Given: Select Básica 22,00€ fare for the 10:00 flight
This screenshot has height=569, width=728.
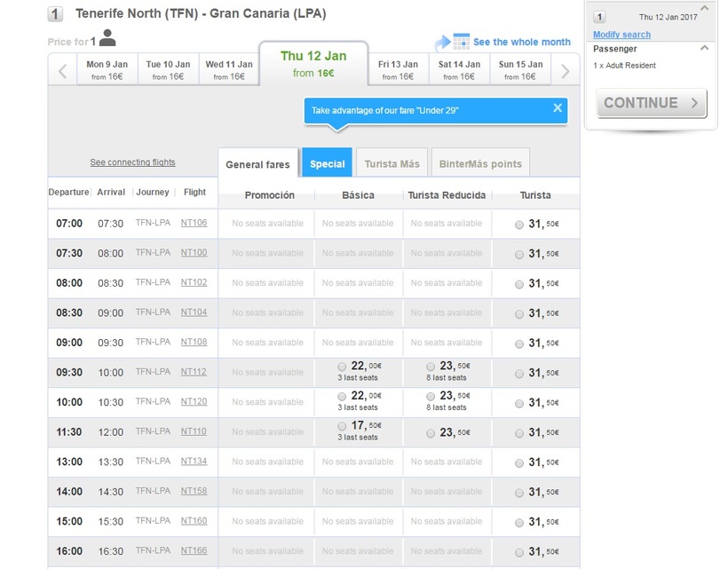Looking at the screenshot, I should coord(343,396).
